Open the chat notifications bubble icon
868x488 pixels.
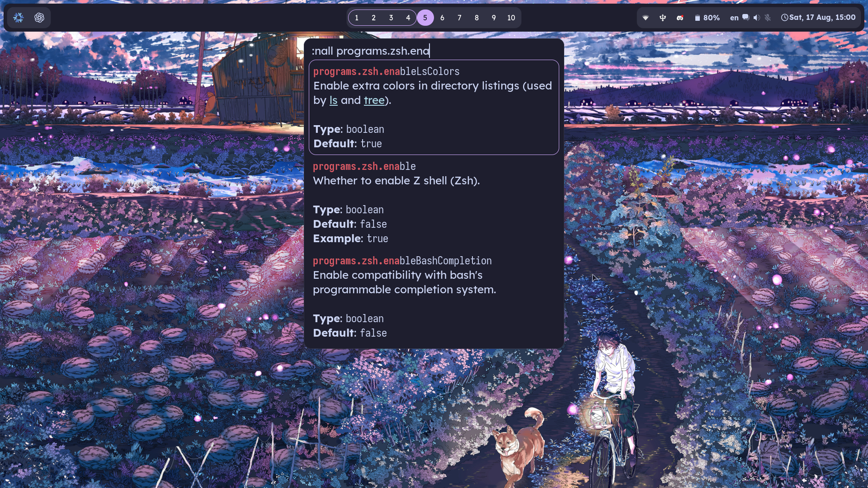(746, 18)
